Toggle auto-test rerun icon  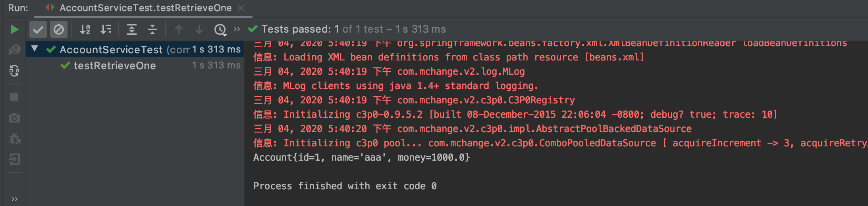(14, 71)
